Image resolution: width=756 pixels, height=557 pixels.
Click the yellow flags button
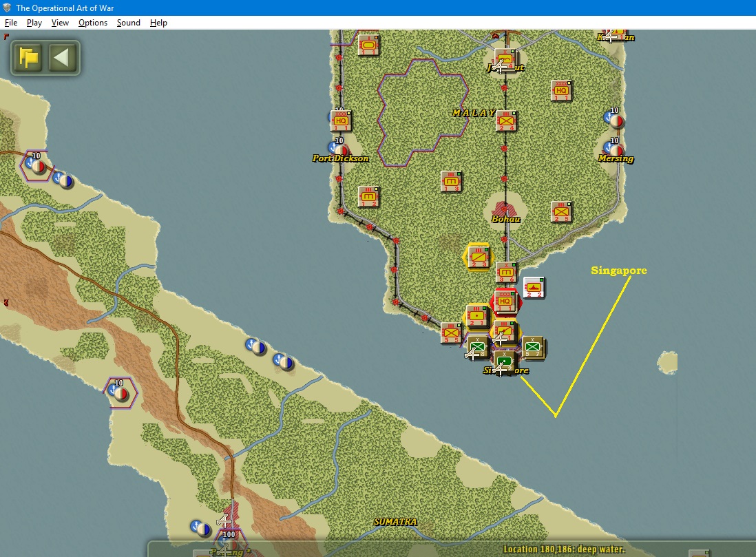[x=28, y=58]
